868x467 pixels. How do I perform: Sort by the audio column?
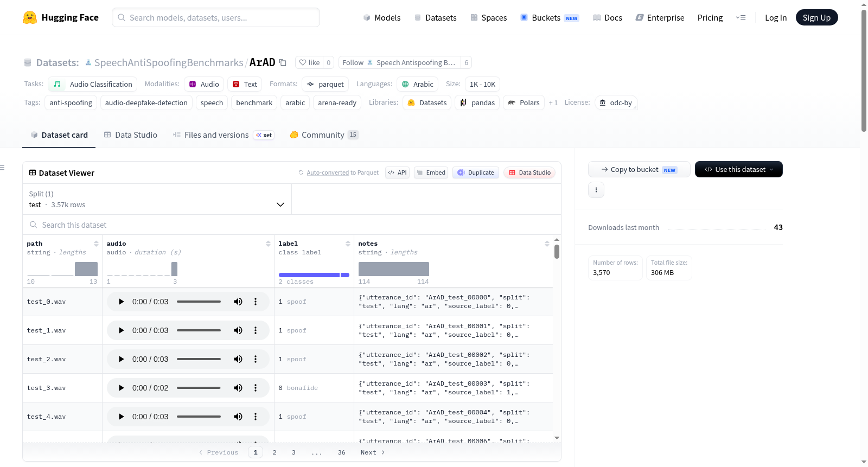point(268,244)
